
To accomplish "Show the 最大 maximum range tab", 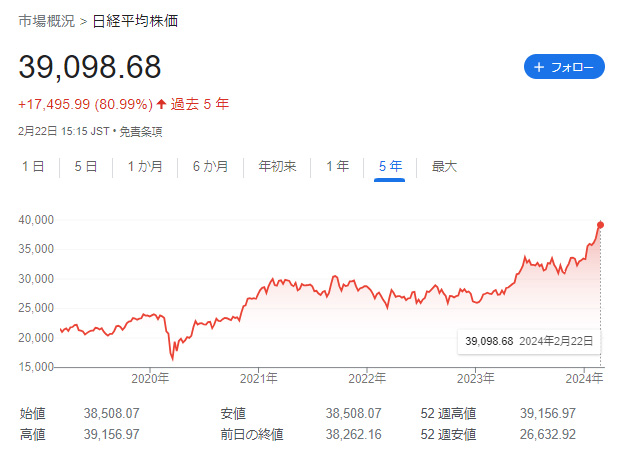I will pos(444,167).
